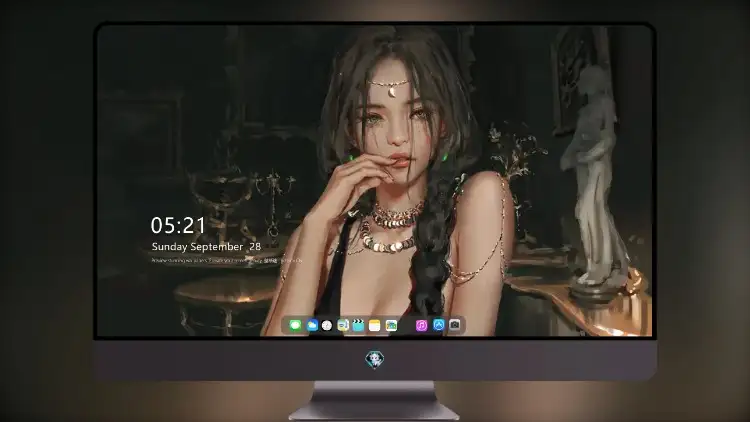Launch the pink iTunes music app

421,325
